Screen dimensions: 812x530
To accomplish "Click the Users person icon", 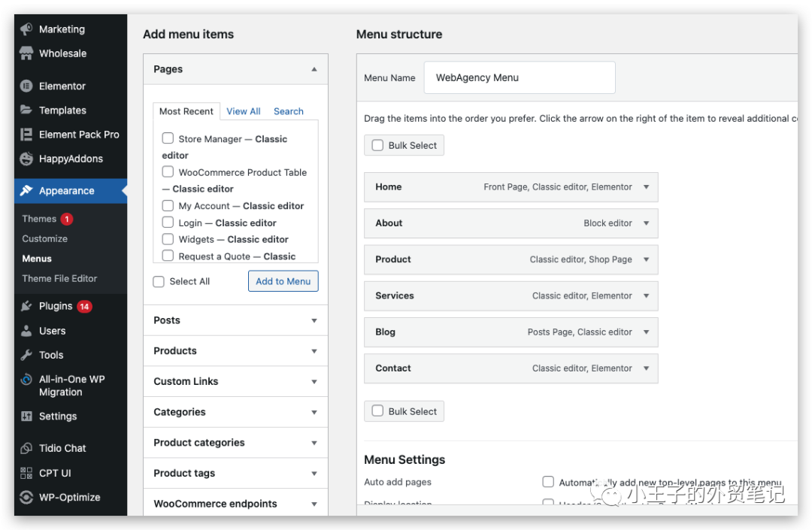I will 26,331.
